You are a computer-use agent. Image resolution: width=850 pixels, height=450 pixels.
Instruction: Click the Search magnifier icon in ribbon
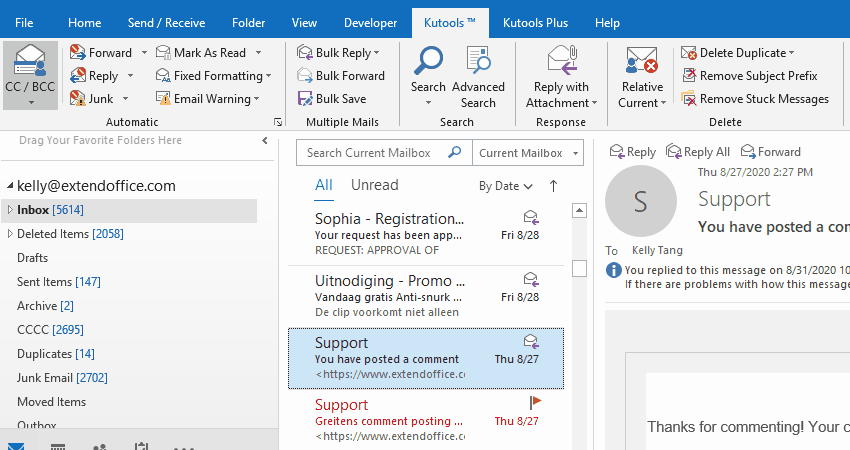(428, 61)
